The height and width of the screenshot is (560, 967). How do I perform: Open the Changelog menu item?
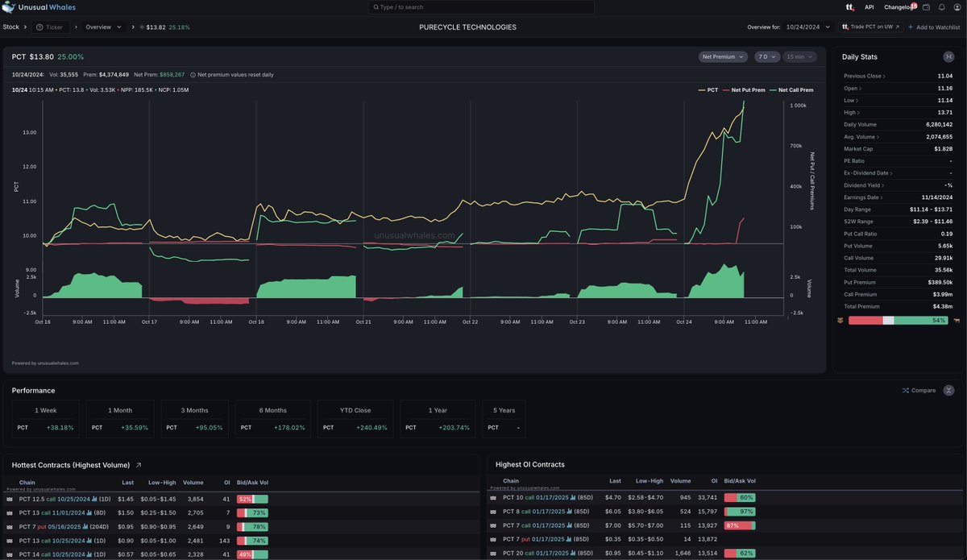pyautogui.click(x=899, y=7)
